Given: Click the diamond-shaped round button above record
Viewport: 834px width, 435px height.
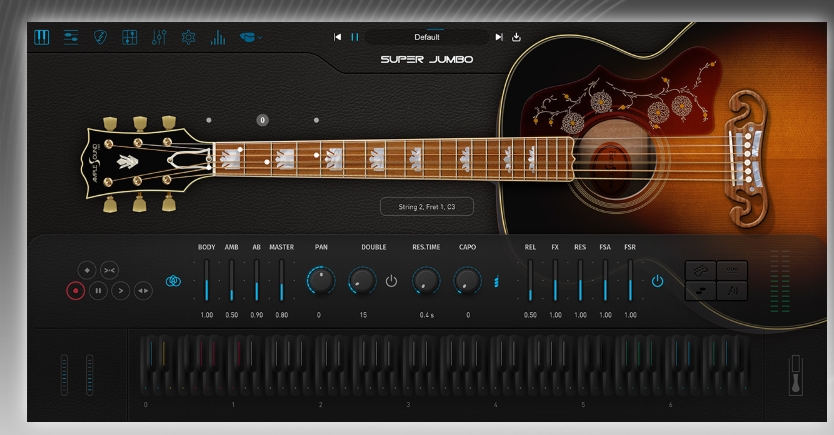Looking at the screenshot, I should [x=87, y=270].
